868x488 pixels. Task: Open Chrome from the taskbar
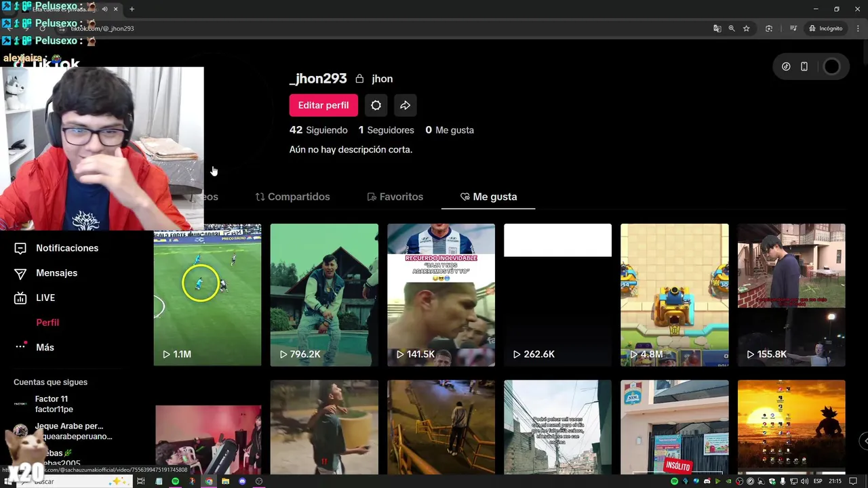tap(209, 481)
